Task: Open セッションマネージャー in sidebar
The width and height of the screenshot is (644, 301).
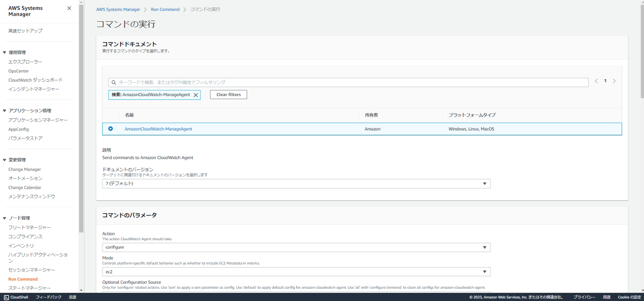Action: [32, 270]
